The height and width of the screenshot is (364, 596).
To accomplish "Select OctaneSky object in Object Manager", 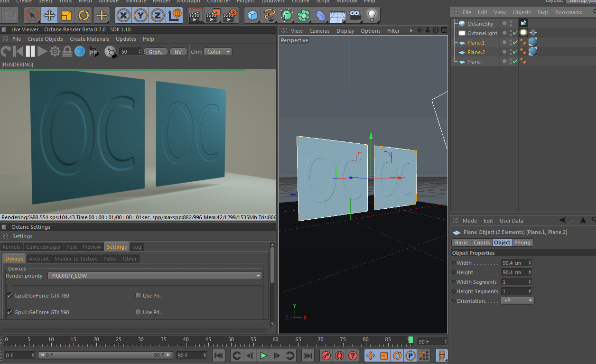I will coord(480,24).
